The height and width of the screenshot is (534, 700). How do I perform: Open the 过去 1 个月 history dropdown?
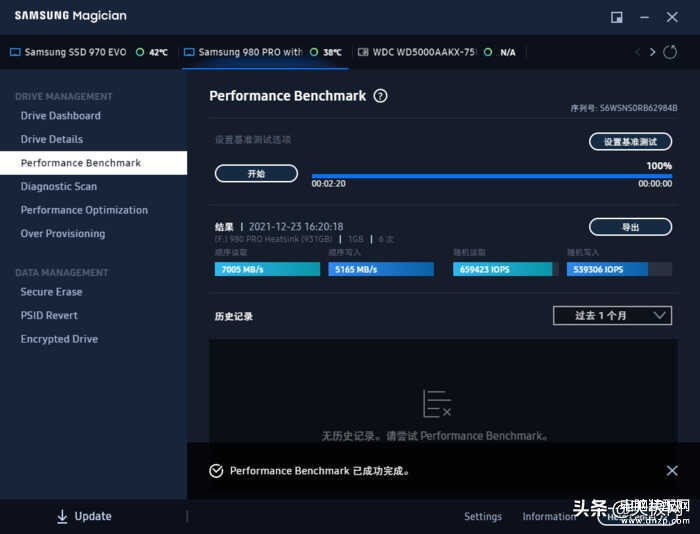[612, 316]
